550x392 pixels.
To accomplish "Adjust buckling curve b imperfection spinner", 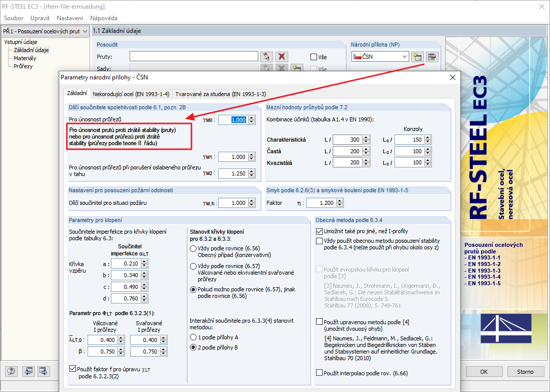I will point(144,275).
